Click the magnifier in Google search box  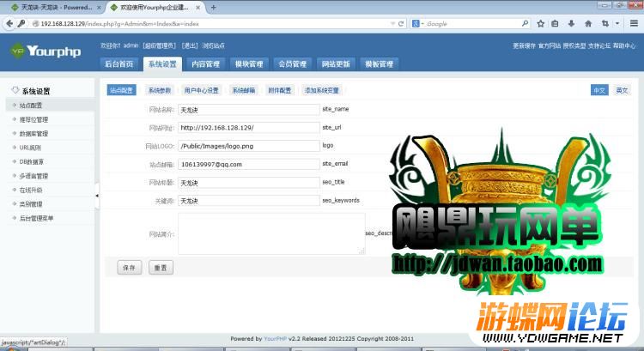tap(525, 24)
